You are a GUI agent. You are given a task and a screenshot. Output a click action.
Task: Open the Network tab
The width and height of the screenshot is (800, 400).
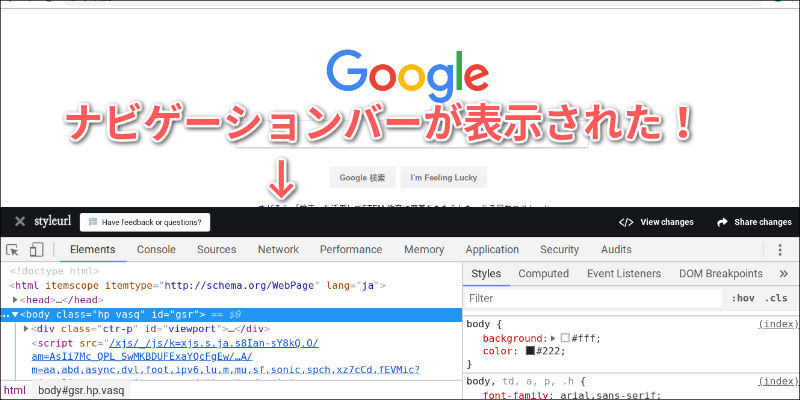point(278,249)
